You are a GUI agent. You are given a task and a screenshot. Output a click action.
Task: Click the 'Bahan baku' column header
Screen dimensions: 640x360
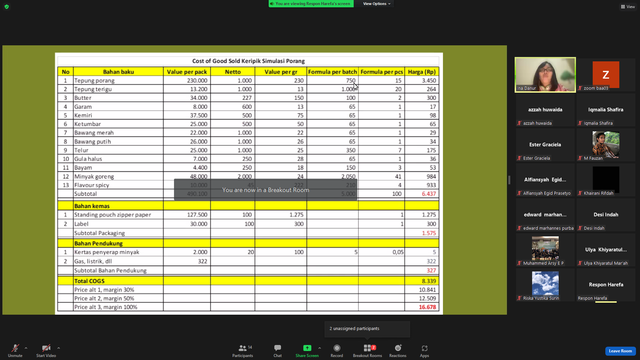[x=118, y=72]
